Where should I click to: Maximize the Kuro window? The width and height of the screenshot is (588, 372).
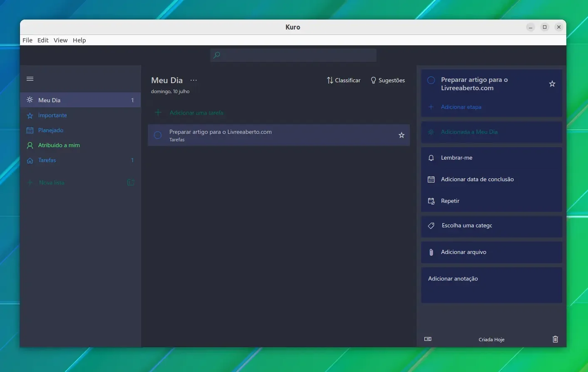click(x=545, y=27)
